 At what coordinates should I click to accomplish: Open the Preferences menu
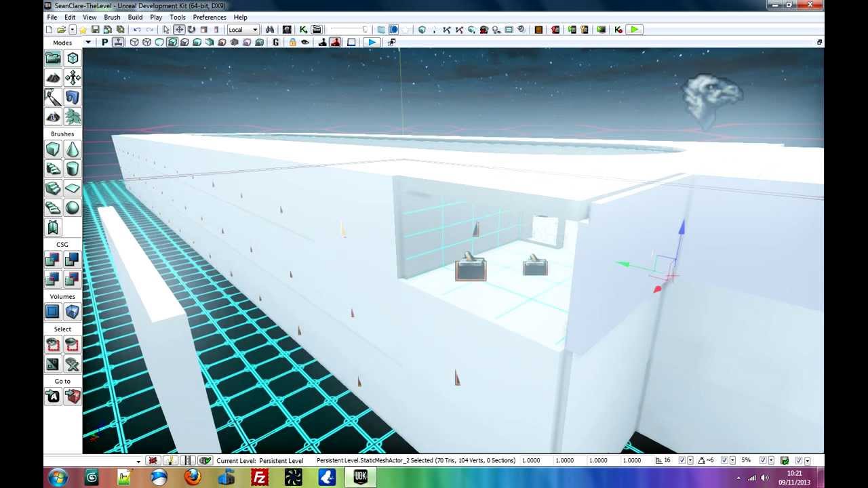209,17
